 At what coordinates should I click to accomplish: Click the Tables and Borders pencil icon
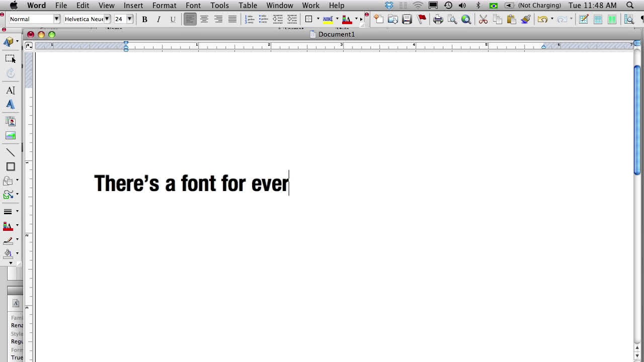click(x=584, y=19)
